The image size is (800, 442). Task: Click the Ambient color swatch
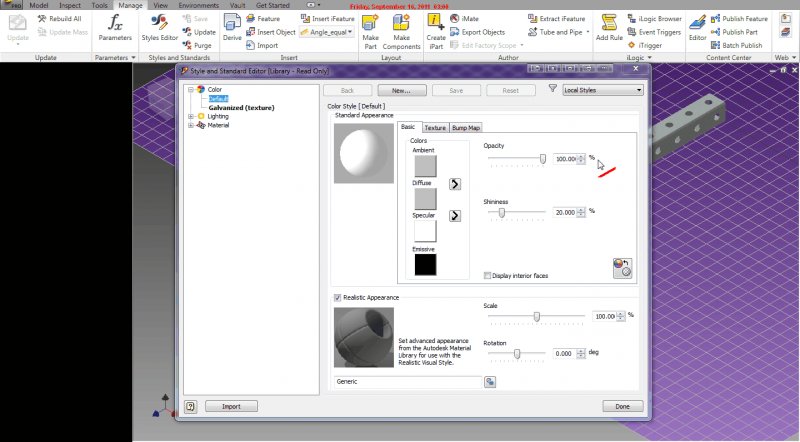(424, 166)
